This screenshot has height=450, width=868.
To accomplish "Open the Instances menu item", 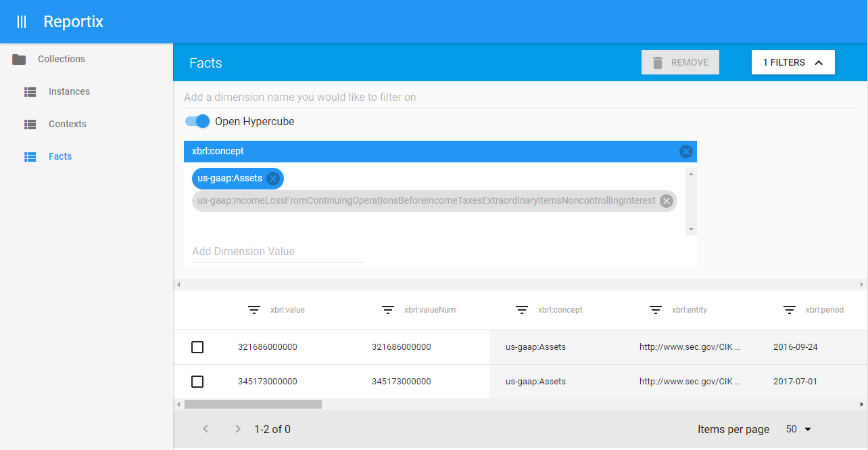I will click(x=87, y=91).
